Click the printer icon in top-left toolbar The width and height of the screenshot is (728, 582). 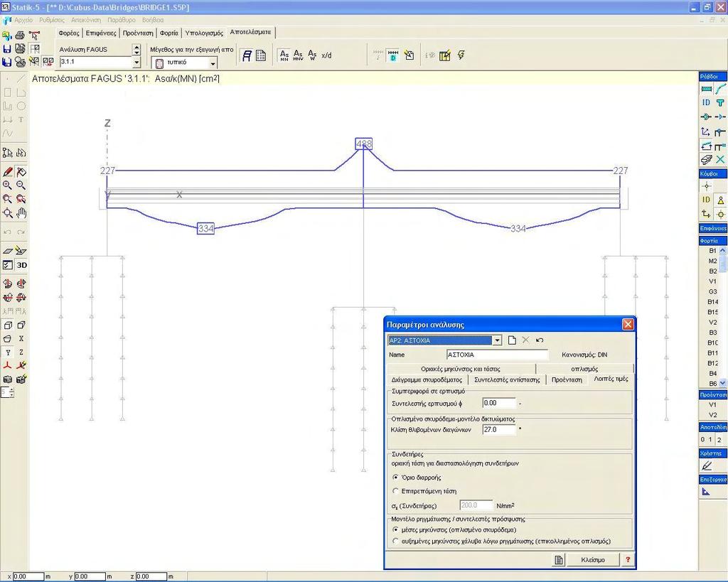(x=20, y=36)
